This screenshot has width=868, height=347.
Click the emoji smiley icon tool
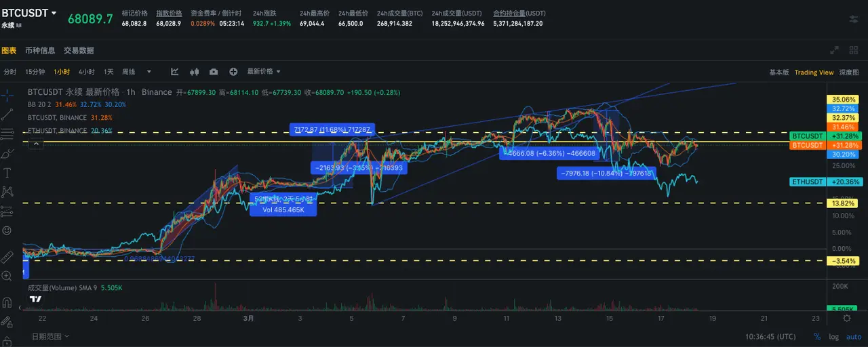[x=7, y=230]
